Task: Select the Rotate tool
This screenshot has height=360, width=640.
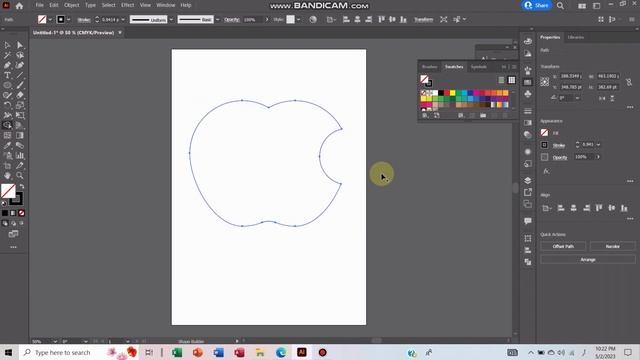Action: coord(7,105)
